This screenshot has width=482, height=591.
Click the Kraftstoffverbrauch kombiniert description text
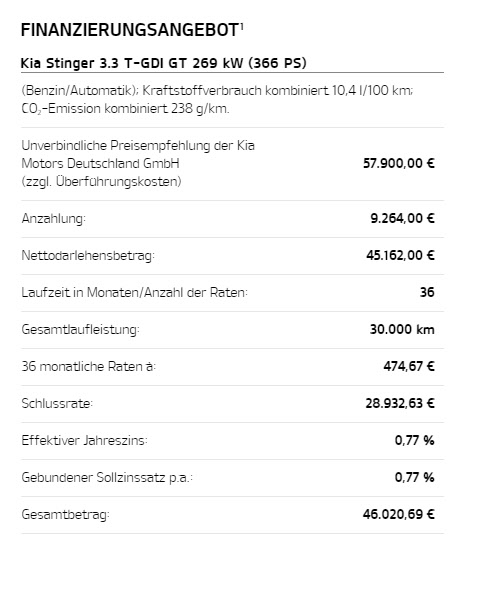(x=217, y=91)
